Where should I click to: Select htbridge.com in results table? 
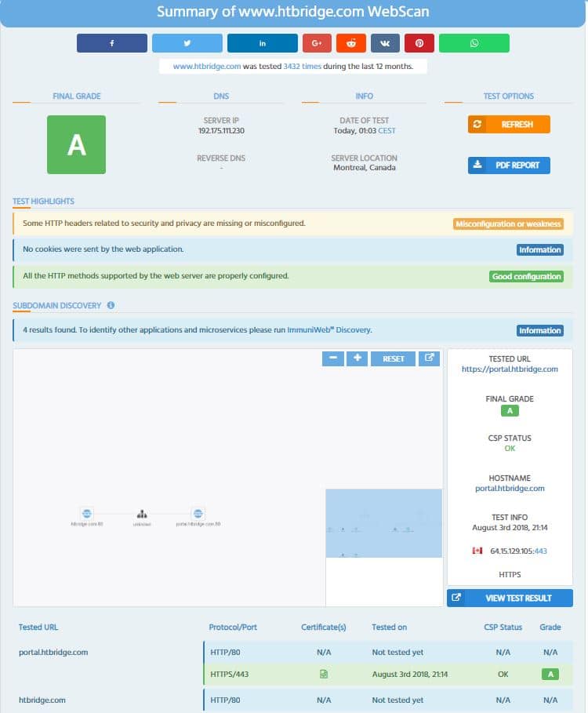(x=42, y=700)
